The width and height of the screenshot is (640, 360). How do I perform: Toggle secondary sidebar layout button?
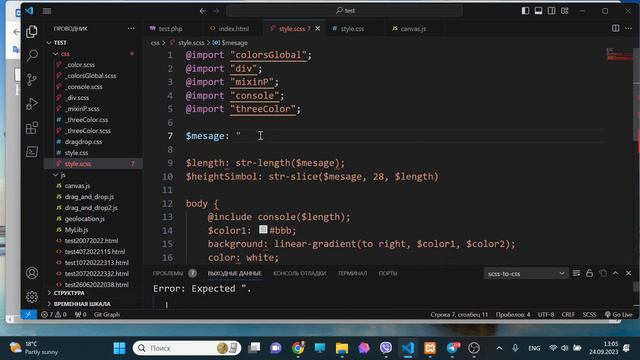(551, 11)
